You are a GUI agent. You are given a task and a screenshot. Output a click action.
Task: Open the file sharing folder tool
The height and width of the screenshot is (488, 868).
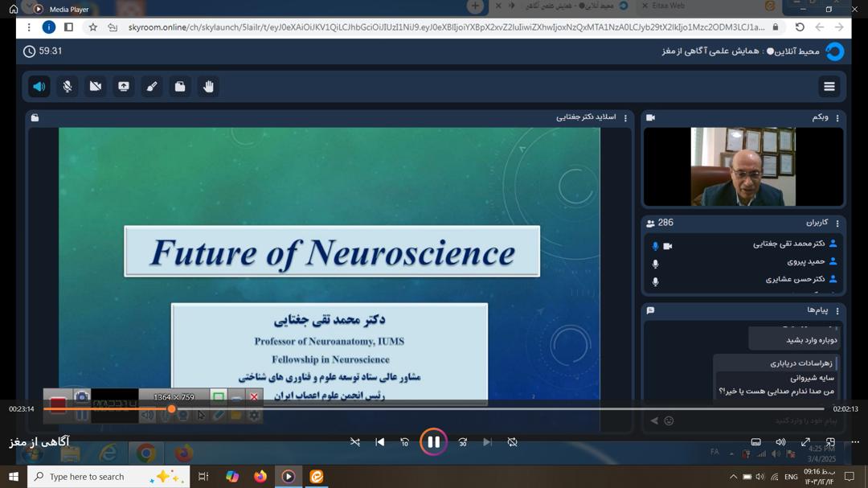click(180, 86)
